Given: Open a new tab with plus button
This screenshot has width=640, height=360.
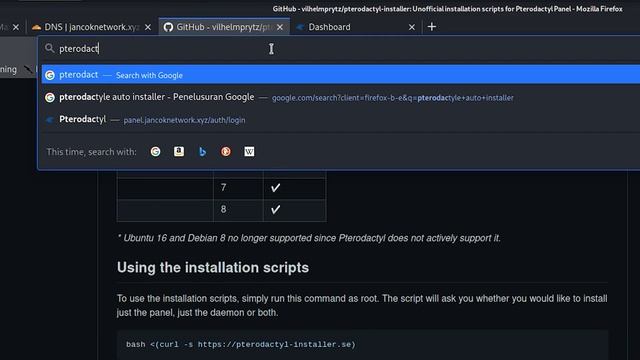Looking at the screenshot, I should click(431, 27).
